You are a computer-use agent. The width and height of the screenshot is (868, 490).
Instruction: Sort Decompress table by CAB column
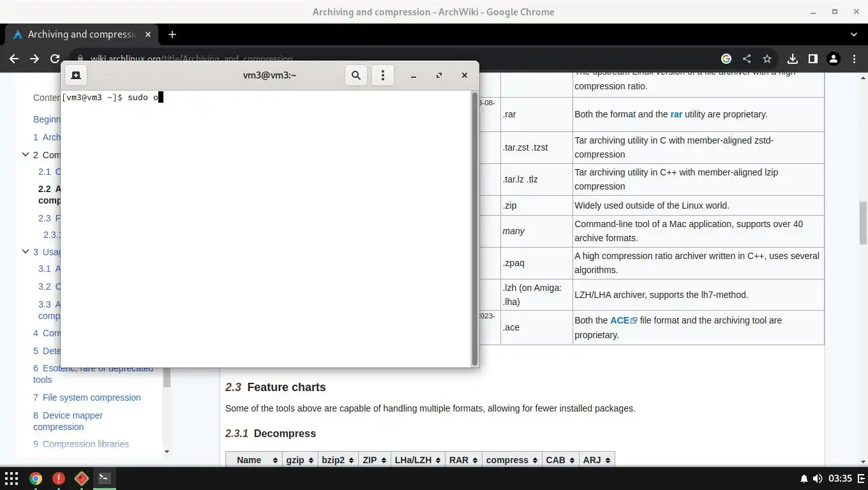560,460
